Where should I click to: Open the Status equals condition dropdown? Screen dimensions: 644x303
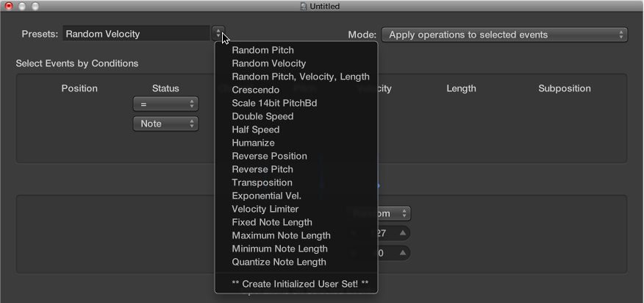click(x=165, y=104)
